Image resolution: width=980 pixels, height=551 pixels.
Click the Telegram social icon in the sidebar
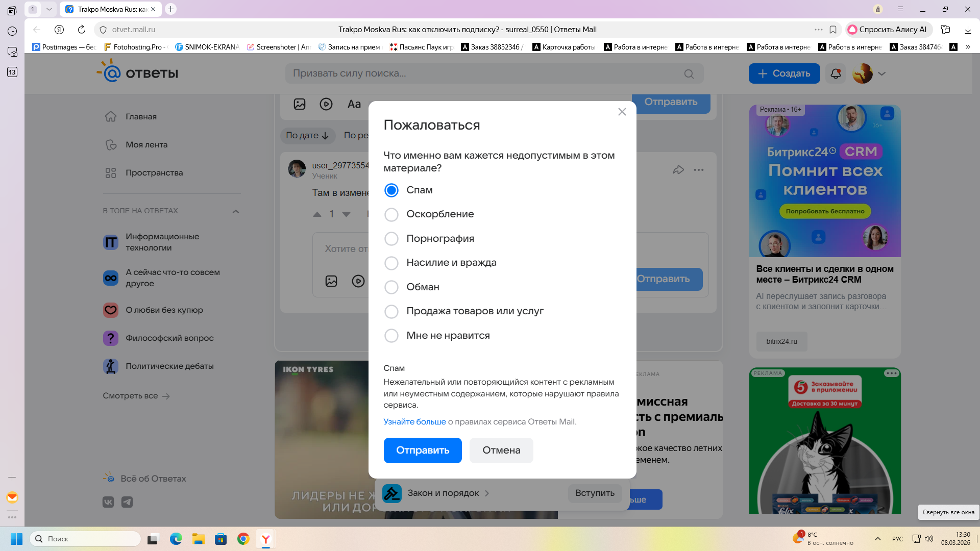(127, 502)
